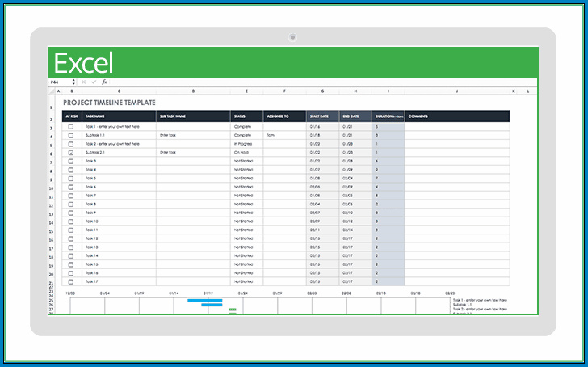
Task: Tick the At Risk checkbox for Task 13
Action: (71, 247)
